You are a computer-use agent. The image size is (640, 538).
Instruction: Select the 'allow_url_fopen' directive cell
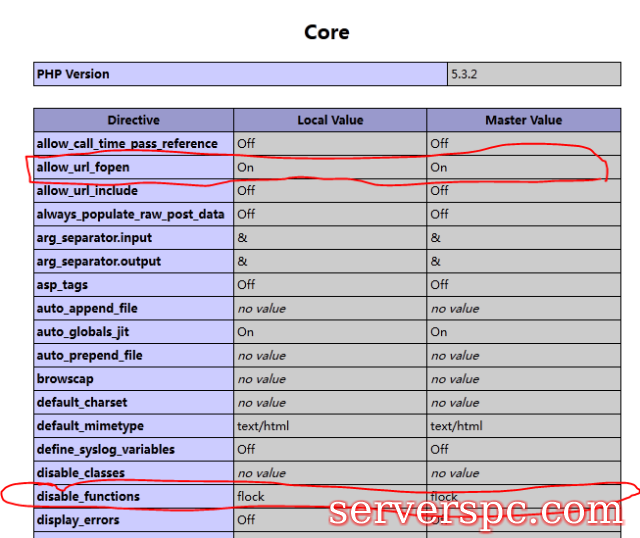click(x=133, y=167)
